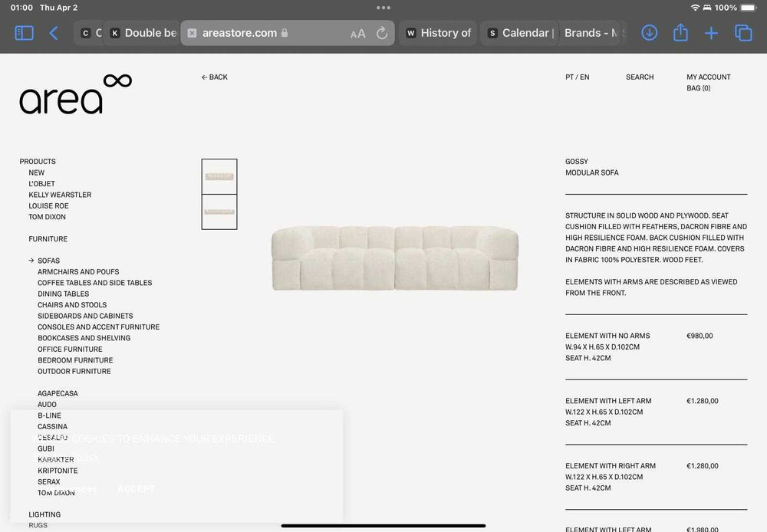Tap the battery indicator in the status bar
Viewport: 767px width, 532px height.
click(748, 8)
